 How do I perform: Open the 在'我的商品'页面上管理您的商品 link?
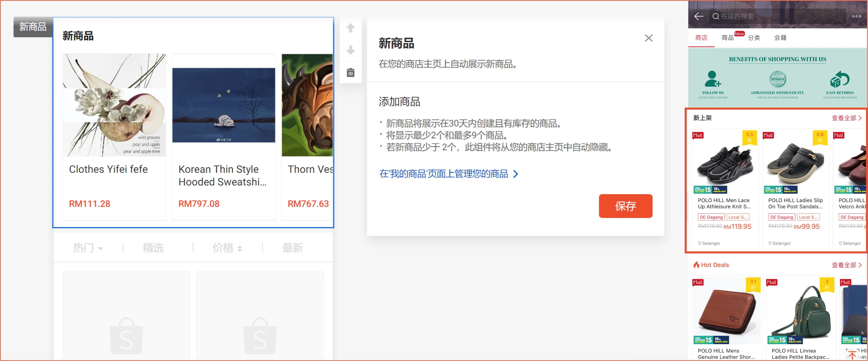point(447,174)
